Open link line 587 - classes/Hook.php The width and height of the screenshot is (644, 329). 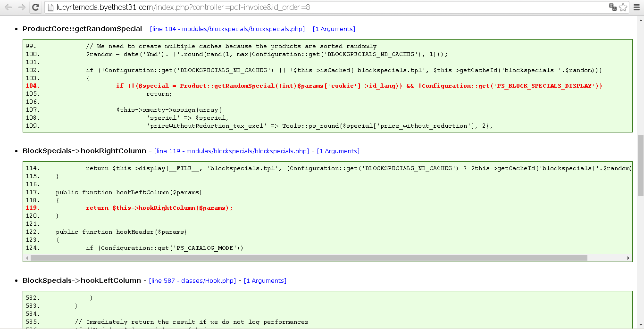coord(192,281)
